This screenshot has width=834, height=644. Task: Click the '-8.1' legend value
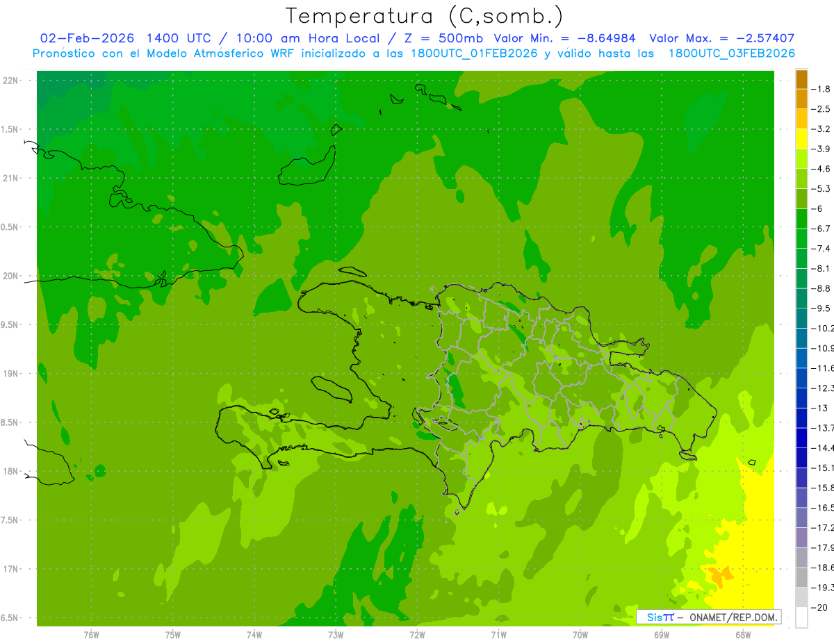[821, 268]
